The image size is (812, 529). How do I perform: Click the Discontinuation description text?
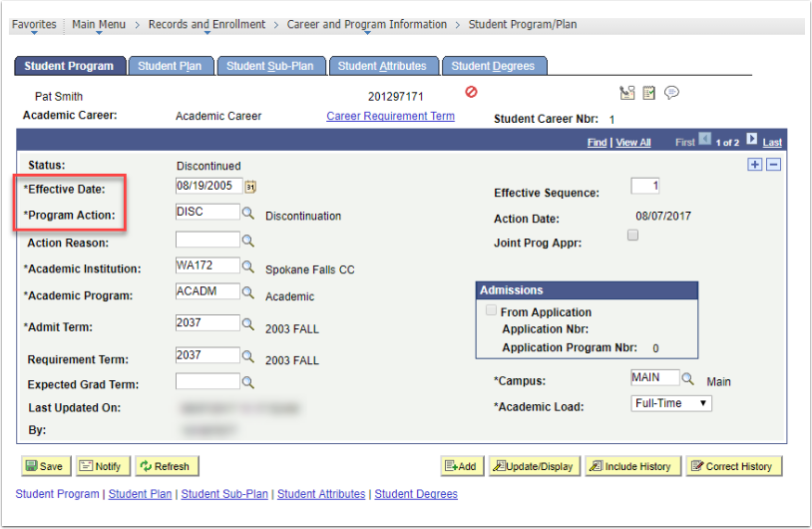pos(303,216)
